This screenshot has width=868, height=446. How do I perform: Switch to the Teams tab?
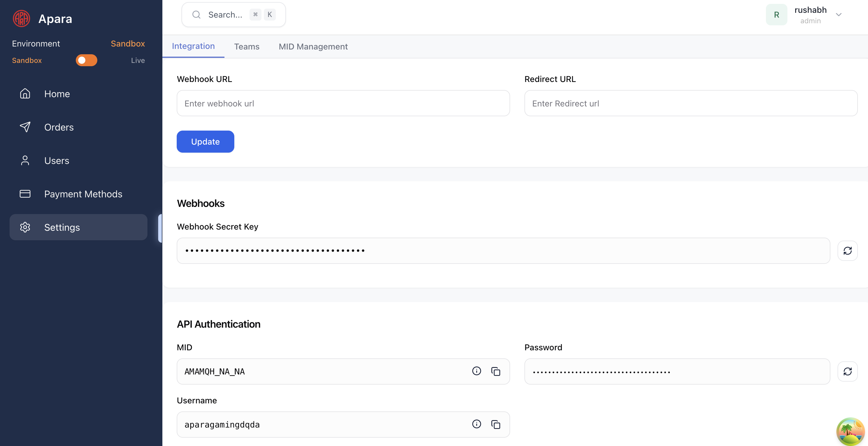pos(247,47)
